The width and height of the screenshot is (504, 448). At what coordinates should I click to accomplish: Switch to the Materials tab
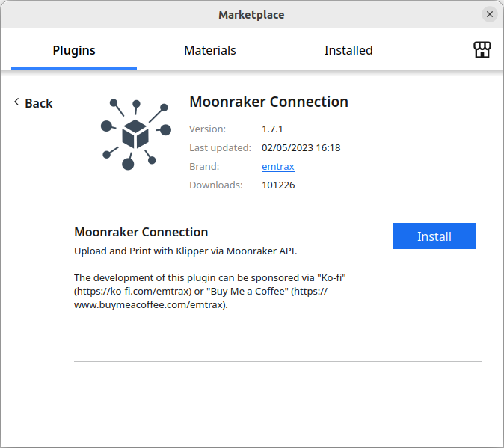(210, 50)
